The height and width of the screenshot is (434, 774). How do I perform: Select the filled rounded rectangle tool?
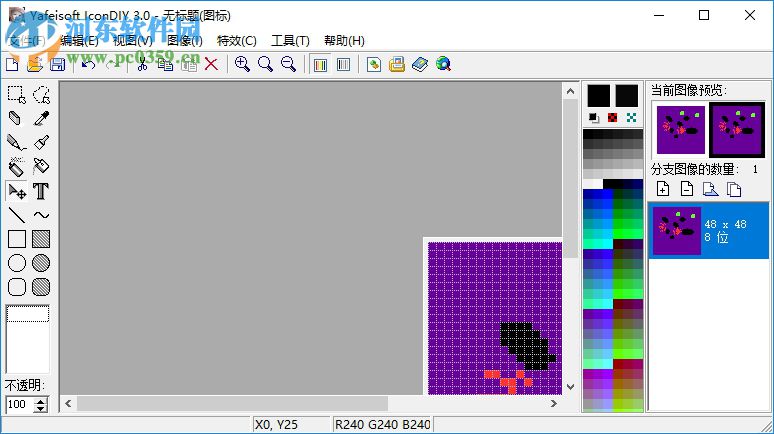pyautogui.click(x=41, y=287)
